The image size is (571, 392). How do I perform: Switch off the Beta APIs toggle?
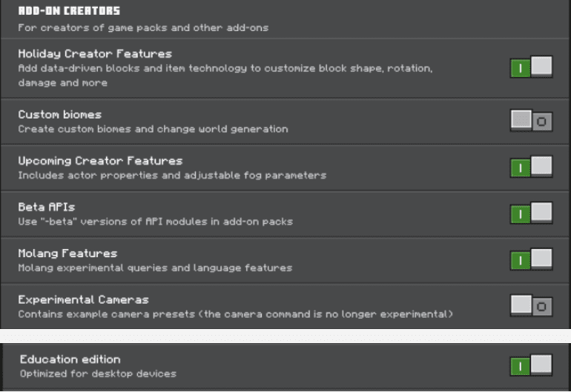[531, 213]
